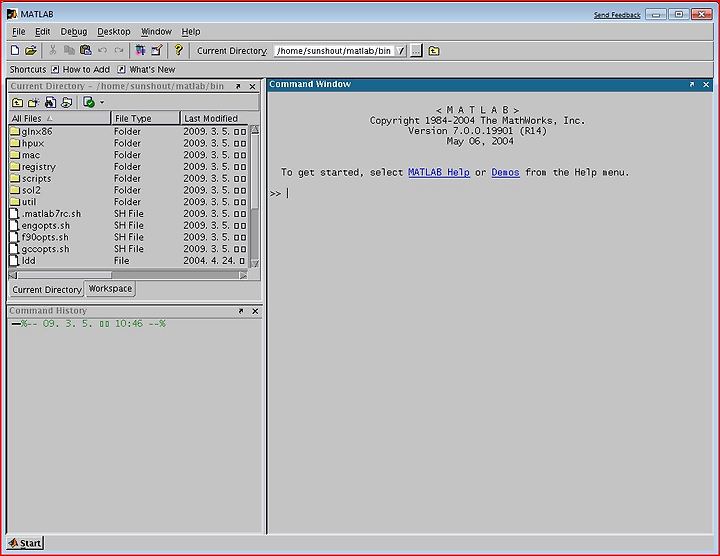720x556 pixels.
Task: Click the green checkmark reports icon
Action: click(89, 102)
